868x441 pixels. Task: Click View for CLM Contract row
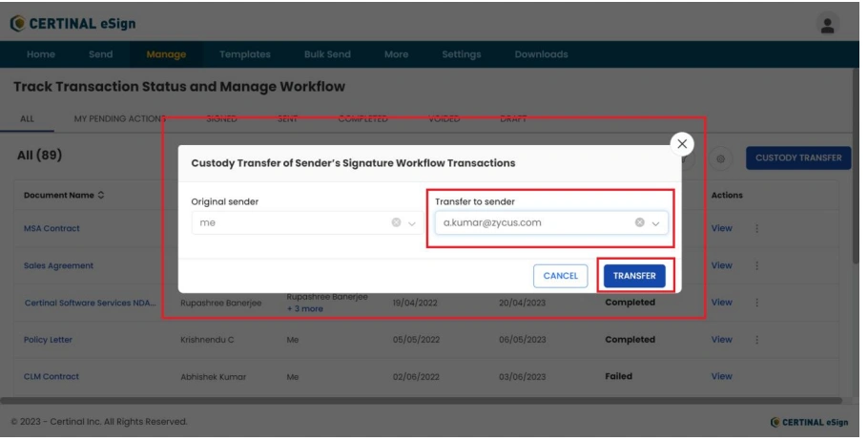[721, 376]
